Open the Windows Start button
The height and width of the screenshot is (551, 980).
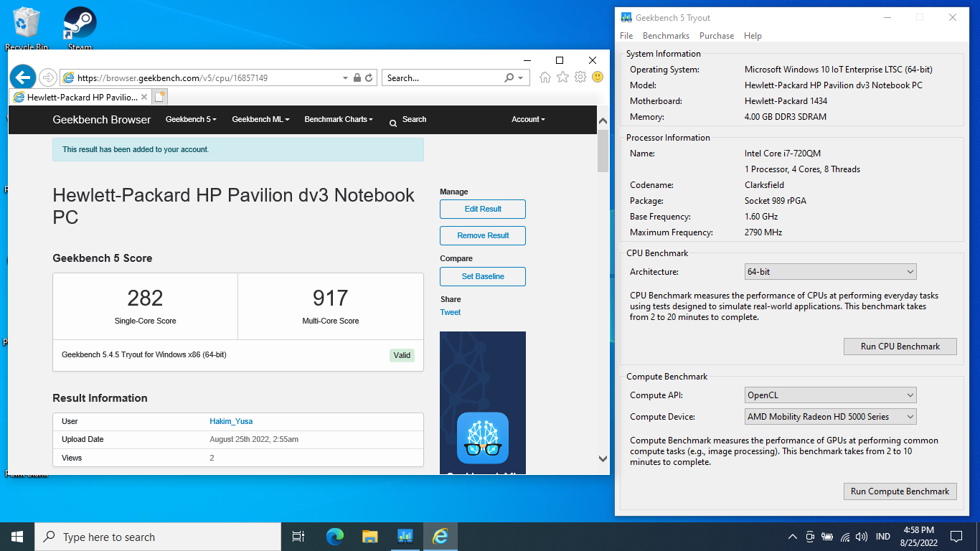(17, 537)
